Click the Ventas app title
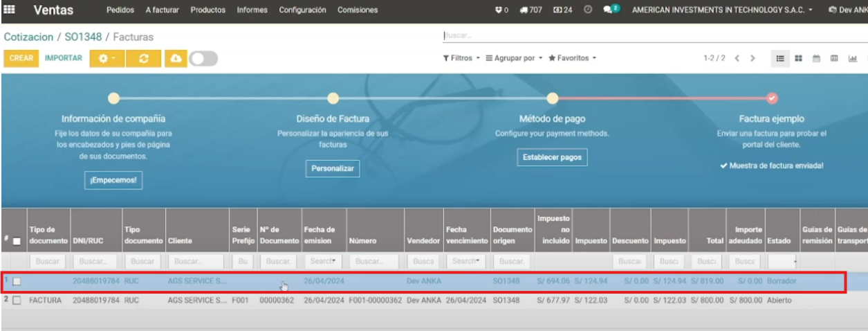This screenshot has width=868, height=331. click(x=53, y=10)
